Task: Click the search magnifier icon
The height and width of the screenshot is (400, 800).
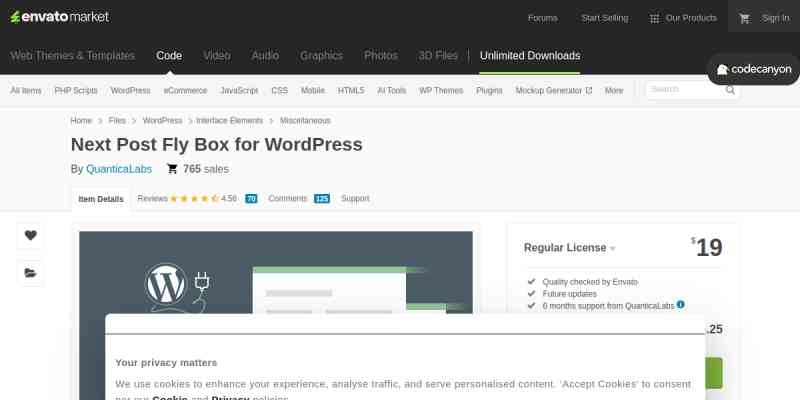Action: [x=730, y=90]
